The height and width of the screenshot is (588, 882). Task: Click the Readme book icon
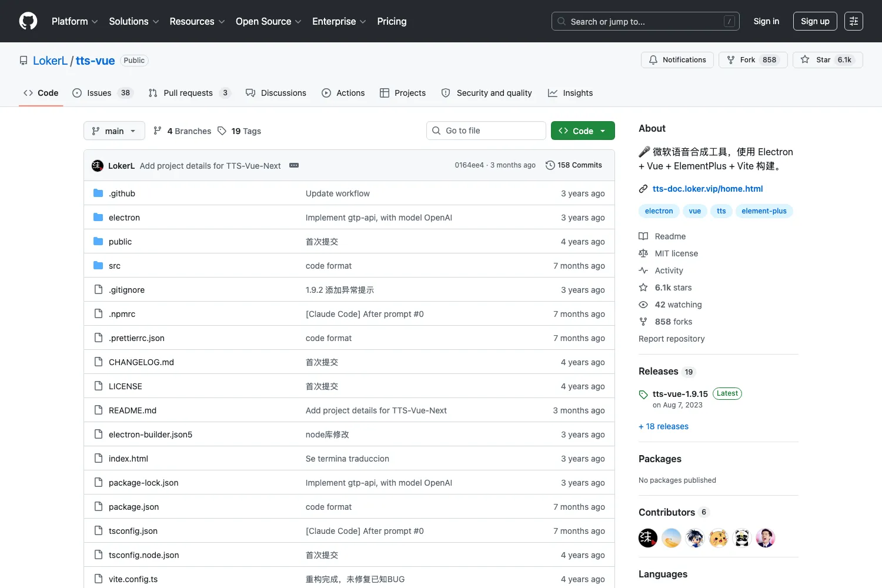[643, 236]
